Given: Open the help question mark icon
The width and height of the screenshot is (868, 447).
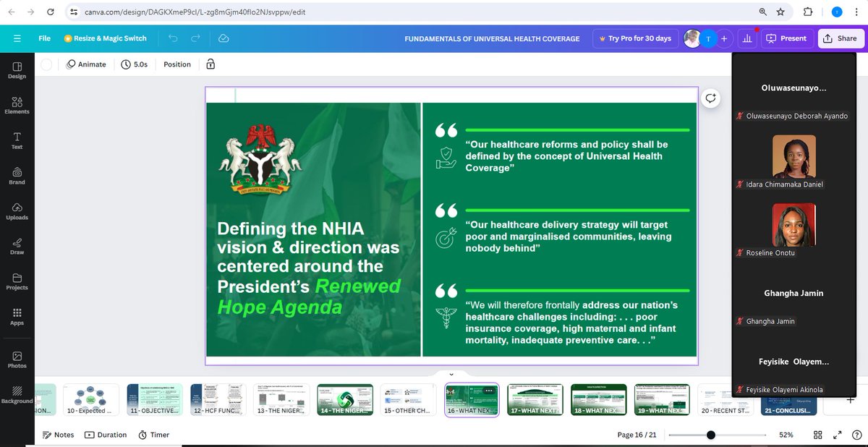Looking at the screenshot, I should [x=856, y=435].
